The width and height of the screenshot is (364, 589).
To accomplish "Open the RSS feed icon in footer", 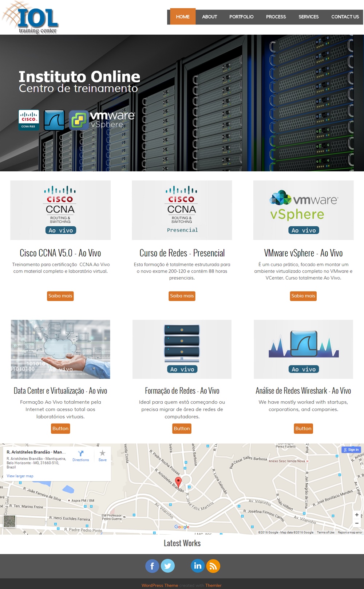I will [213, 566].
